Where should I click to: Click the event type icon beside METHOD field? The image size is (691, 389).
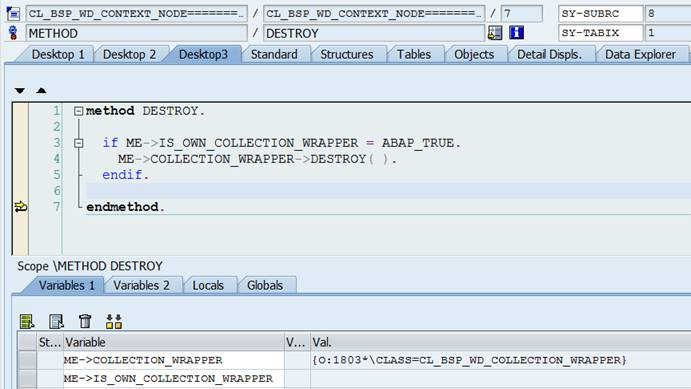13,33
